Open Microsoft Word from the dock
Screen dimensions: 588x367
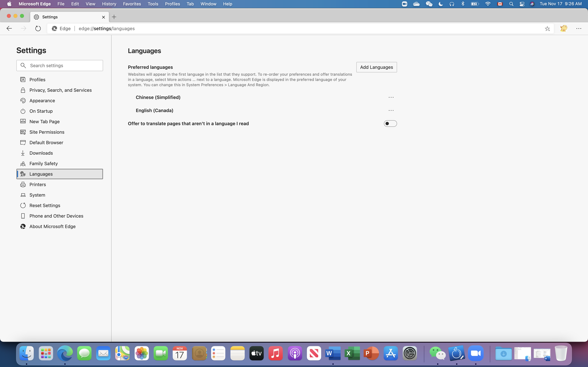[333, 353]
